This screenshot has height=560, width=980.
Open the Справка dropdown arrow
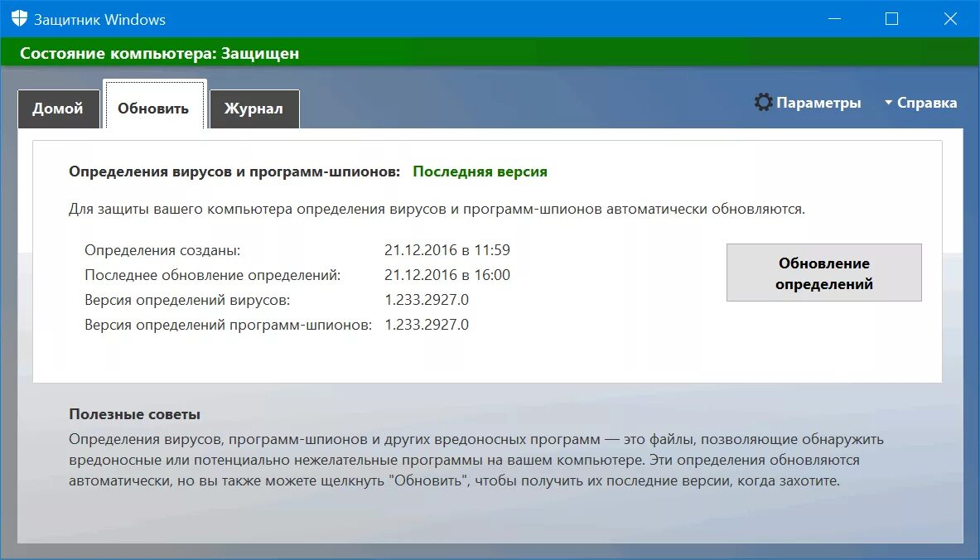[x=888, y=102]
